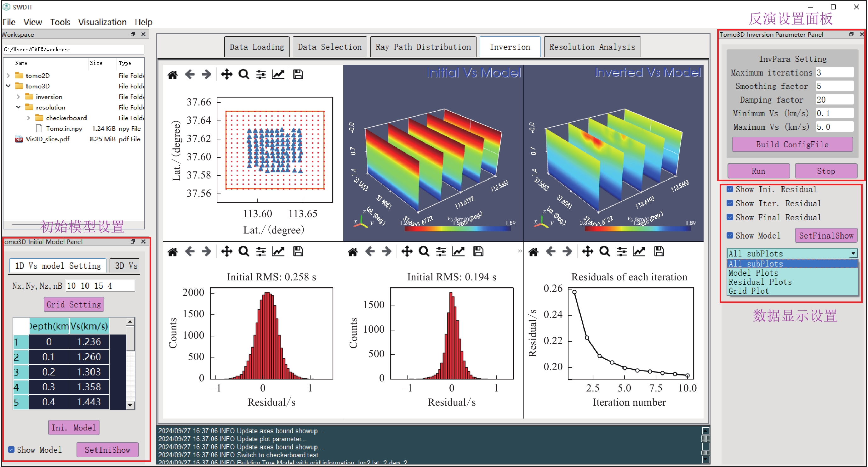This screenshot has height=467, width=868.
Task: Open subplot configuration in bottom-left plot toolbar
Action: 261,251
